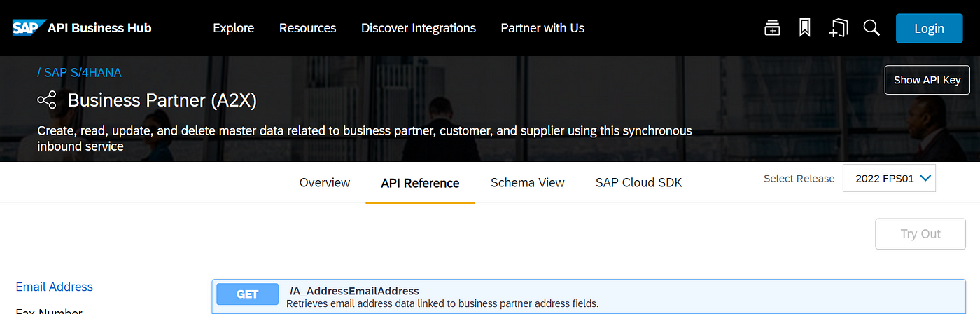Open Discover Integrations menu

point(419,28)
